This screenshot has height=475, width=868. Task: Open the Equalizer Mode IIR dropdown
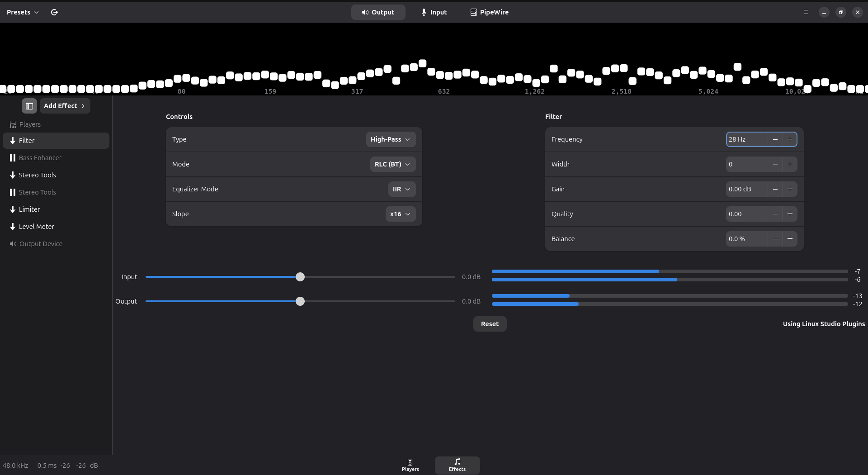(402, 189)
